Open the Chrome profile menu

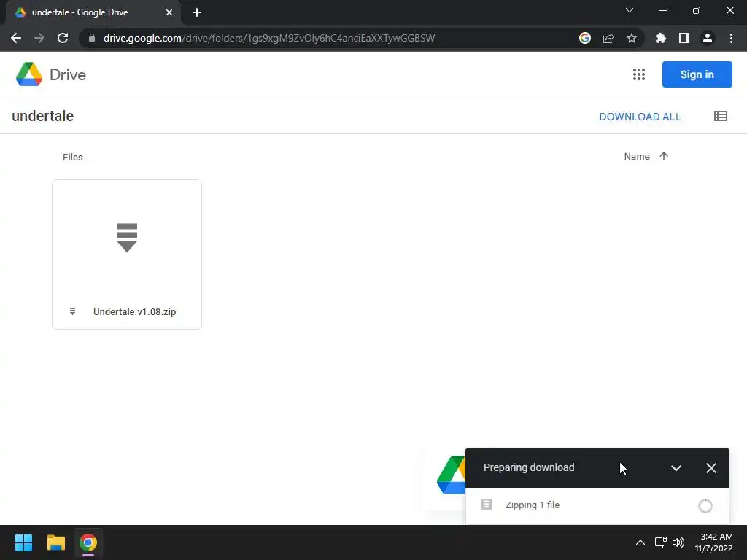click(708, 38)
